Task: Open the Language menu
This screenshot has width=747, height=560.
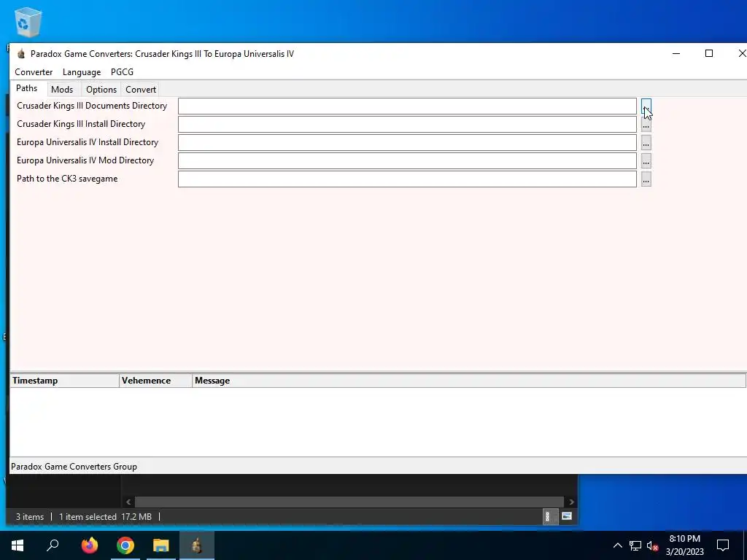Action: coord(82,72)
